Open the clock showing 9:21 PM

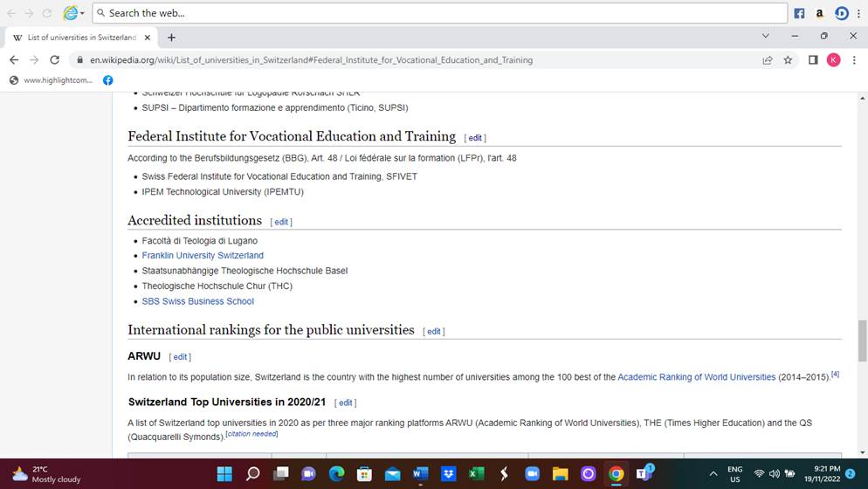click(822, 474)
